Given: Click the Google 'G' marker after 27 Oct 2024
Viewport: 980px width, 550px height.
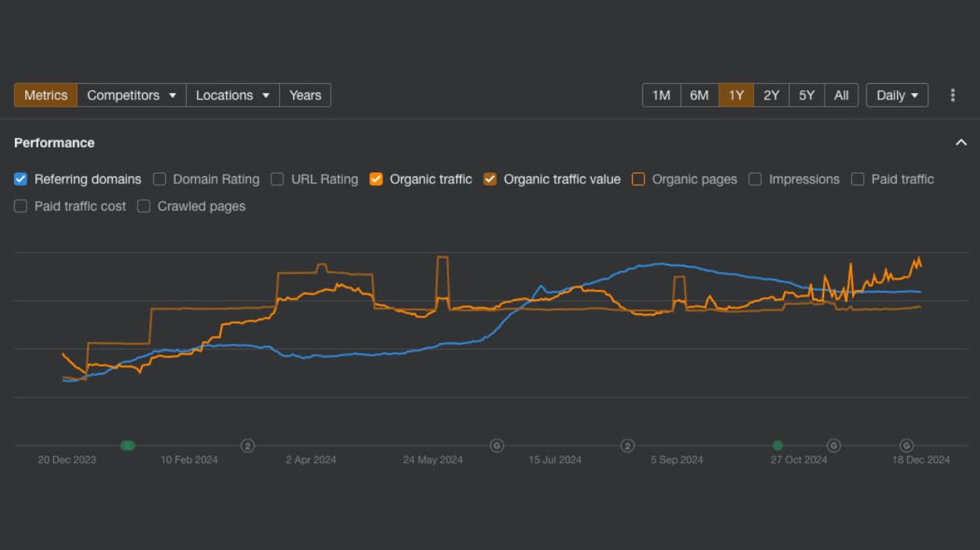Looking at the screenshot, I should click(833, 446).
